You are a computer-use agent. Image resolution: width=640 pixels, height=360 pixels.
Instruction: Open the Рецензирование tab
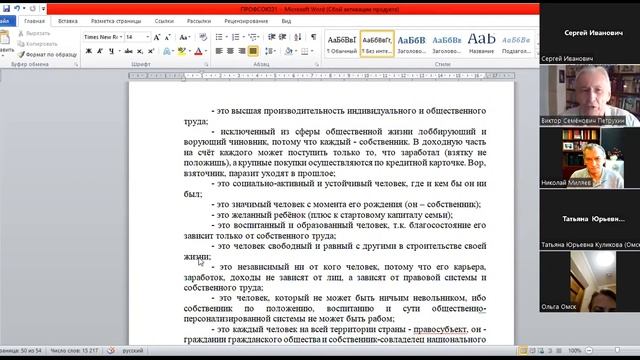point(246,21)
